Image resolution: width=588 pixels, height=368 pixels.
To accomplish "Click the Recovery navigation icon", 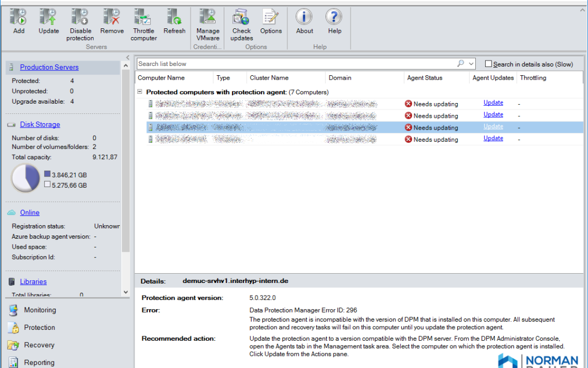I will (14, 345).
